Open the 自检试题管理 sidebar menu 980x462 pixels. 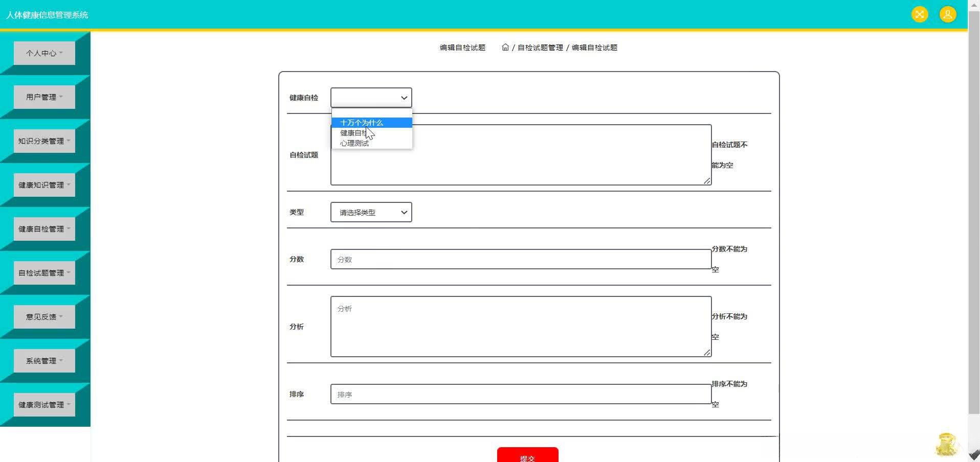point(44,273)
